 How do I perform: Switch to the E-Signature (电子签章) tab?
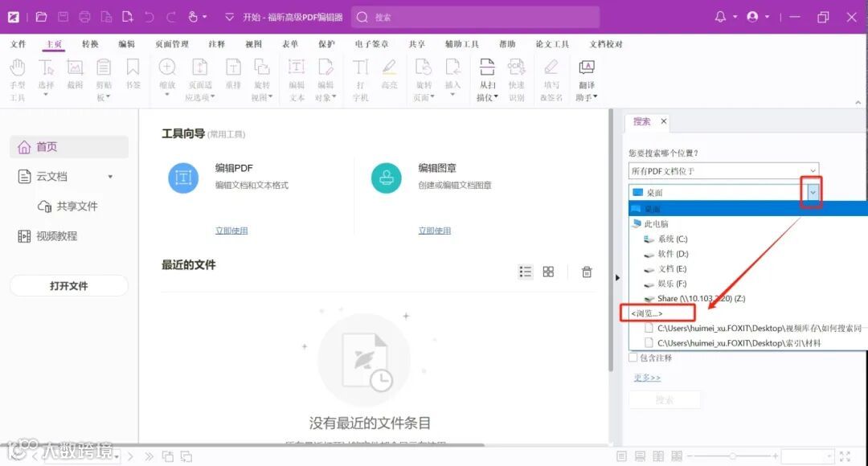point(371,43)
